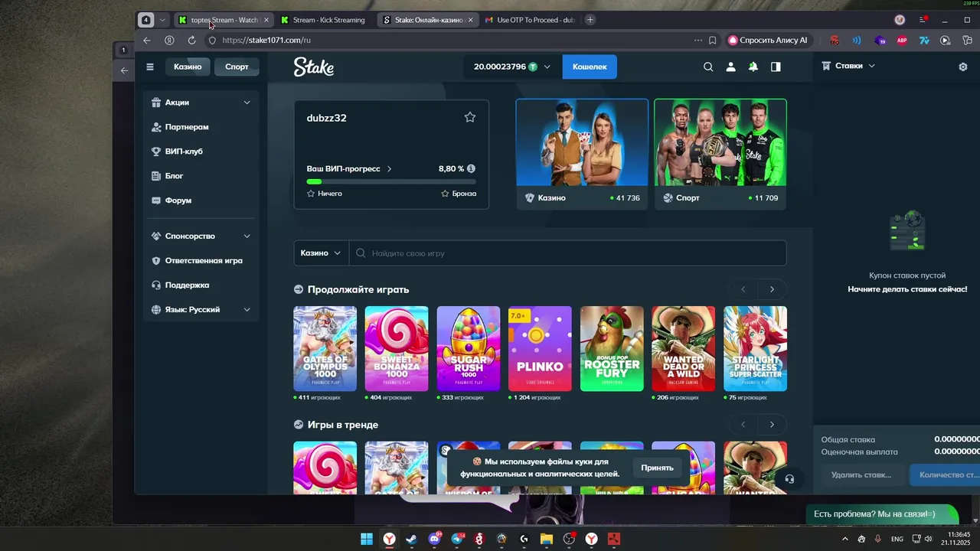Open Партнерам in the sidebar
Image resolution: width=980 pixels, height=551 pixels.
(x=201, y=127)
